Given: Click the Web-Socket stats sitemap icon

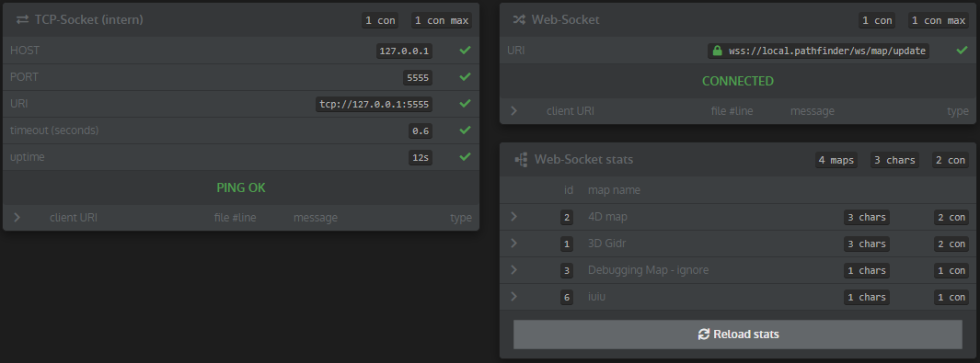Looking at the screenshot, I should pos(521,160).
